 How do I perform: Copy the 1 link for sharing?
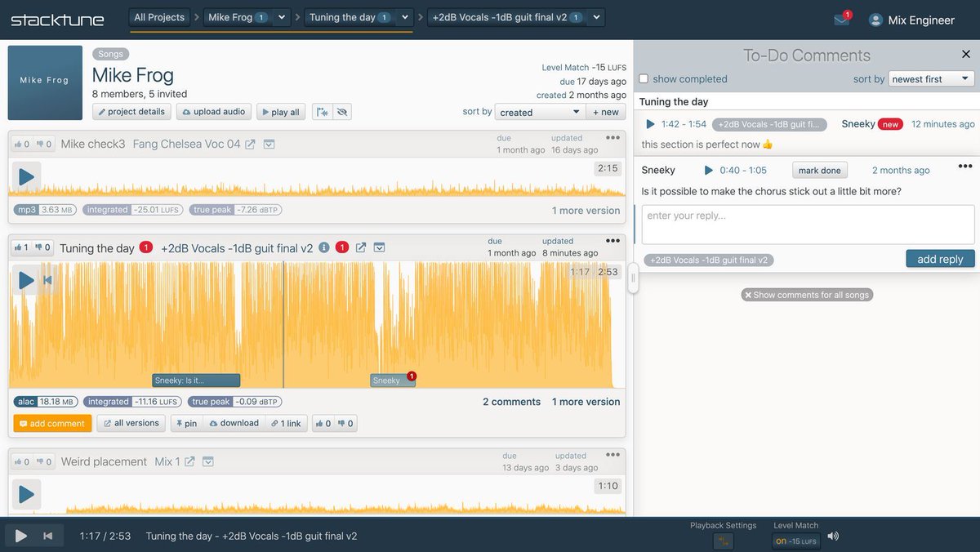[286, 423]
